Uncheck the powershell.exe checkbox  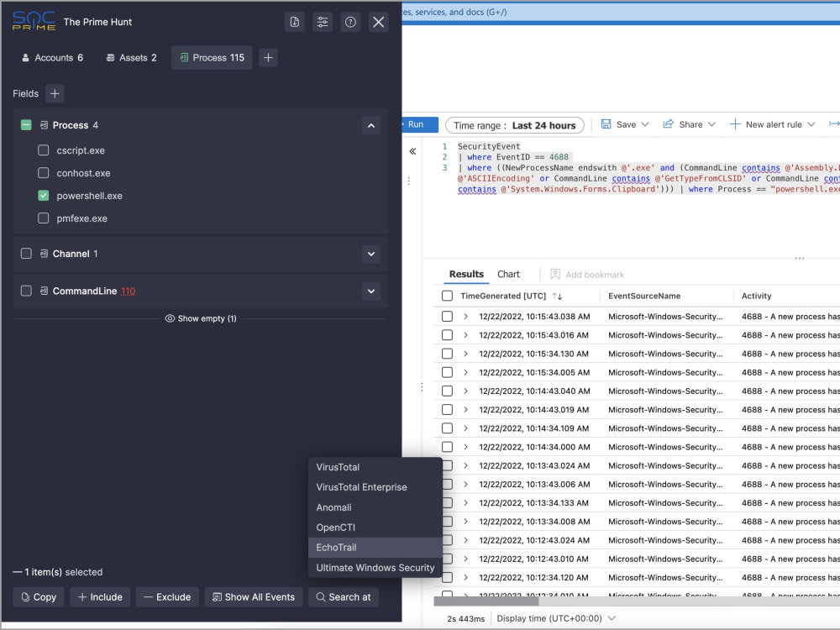(44, 196)
